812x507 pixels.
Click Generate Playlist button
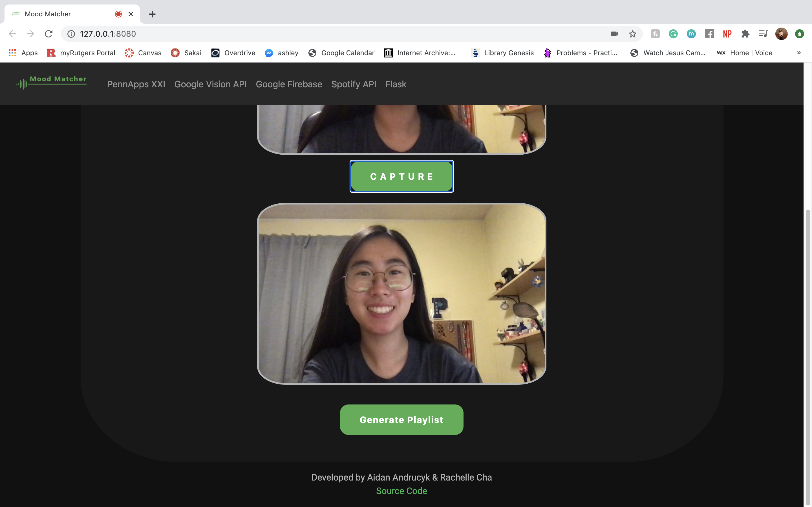[x=401, y=419]
